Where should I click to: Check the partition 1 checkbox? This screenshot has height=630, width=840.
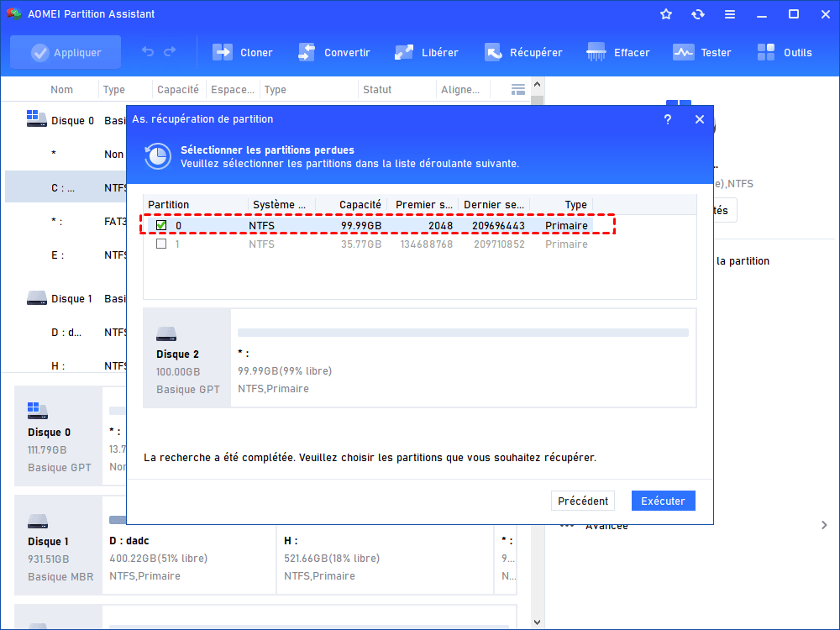(161, 244)
